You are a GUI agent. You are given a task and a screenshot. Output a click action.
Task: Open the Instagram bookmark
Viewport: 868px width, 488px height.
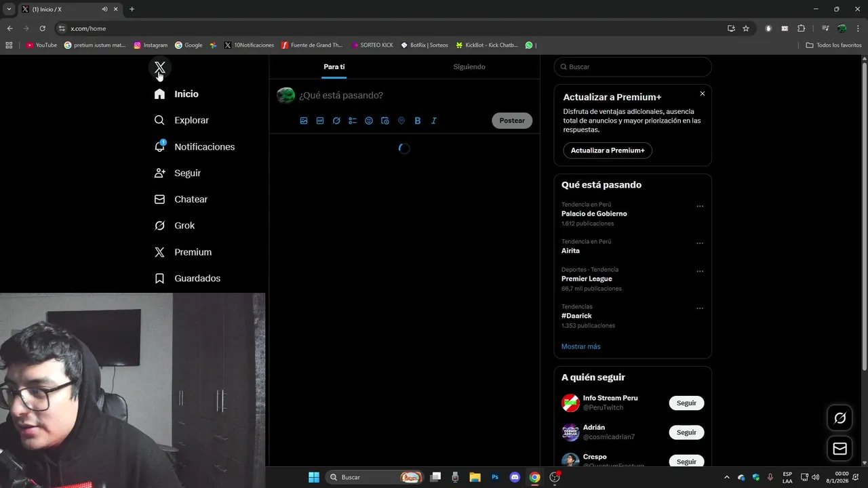point(151,45)
